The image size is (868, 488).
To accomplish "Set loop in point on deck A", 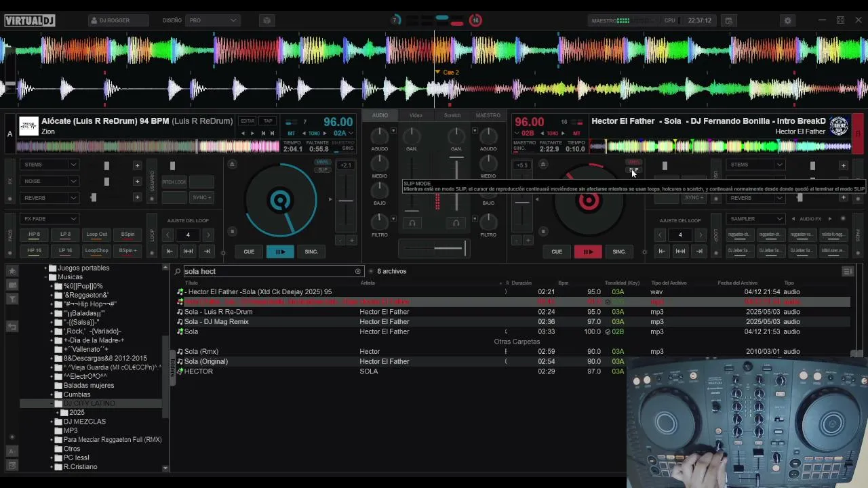I will [x=170, y=251].
